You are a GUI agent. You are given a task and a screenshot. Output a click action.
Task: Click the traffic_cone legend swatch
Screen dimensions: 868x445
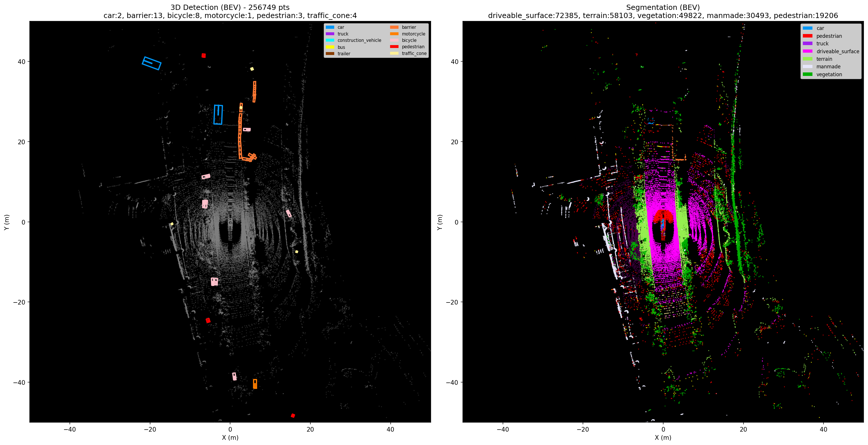[x=394, y=53]
